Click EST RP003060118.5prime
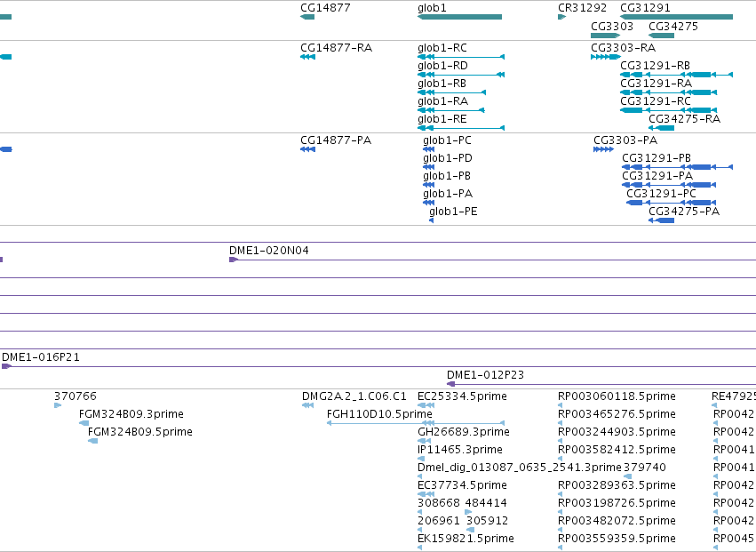756x552 pixels. click(x=617, y=396)
